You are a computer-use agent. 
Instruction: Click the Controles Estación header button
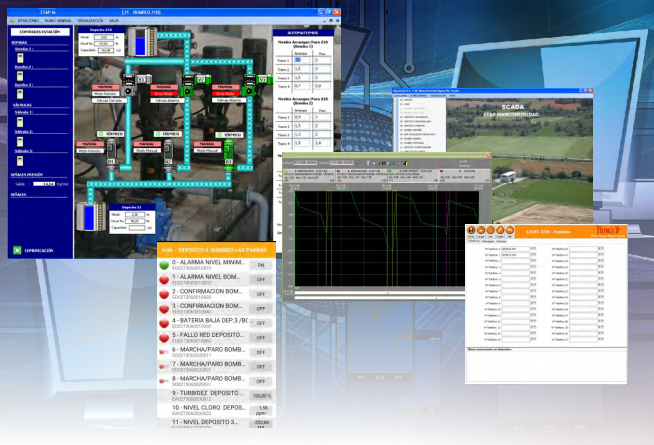click(x=40, y=32)
